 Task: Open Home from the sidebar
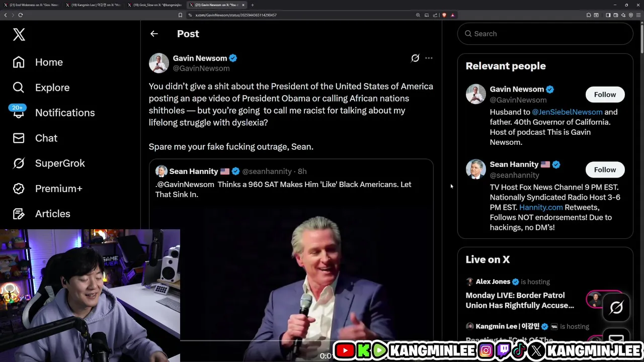click(x=49, y=62)
